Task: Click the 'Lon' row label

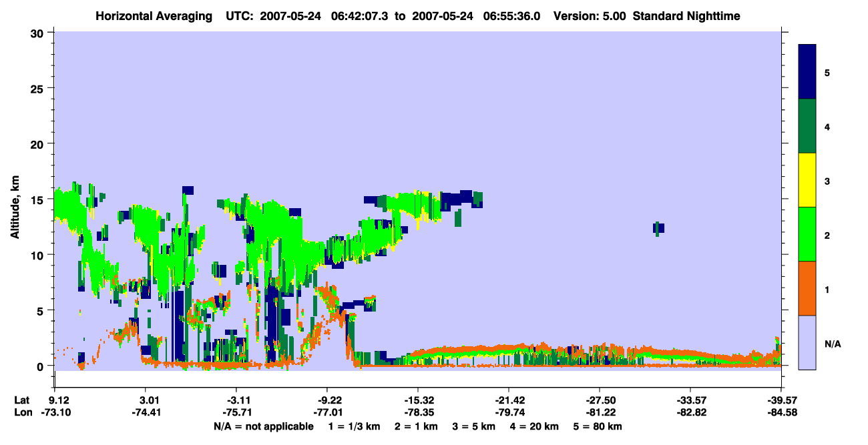Action: click(23, 413)
